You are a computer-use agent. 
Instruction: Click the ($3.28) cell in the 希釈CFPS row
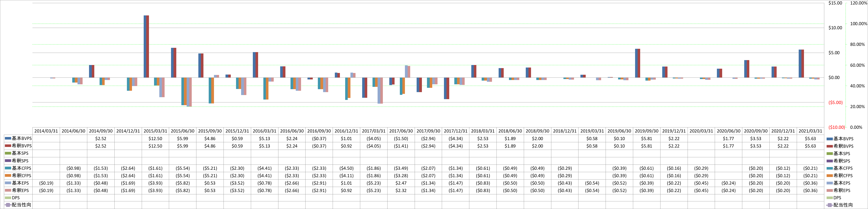pyautogui.click(x=401, y=176)
